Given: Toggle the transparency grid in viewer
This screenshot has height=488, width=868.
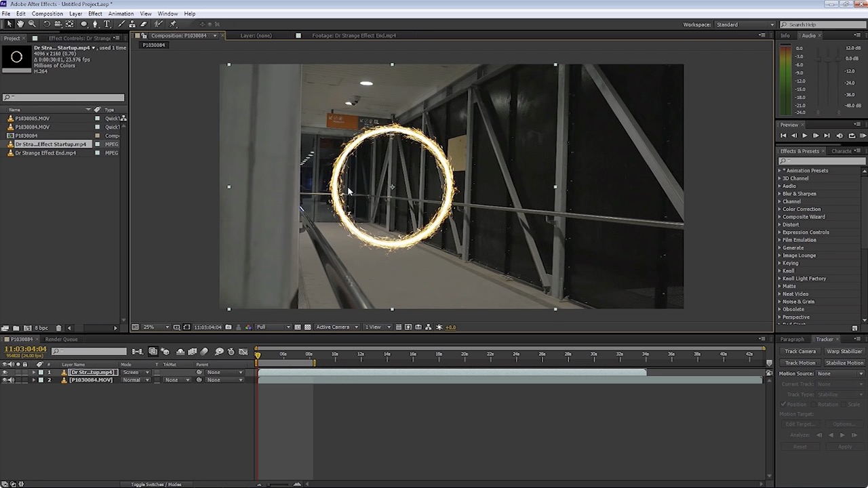Looking at the screenshot, I should click(x=307, y=327).
